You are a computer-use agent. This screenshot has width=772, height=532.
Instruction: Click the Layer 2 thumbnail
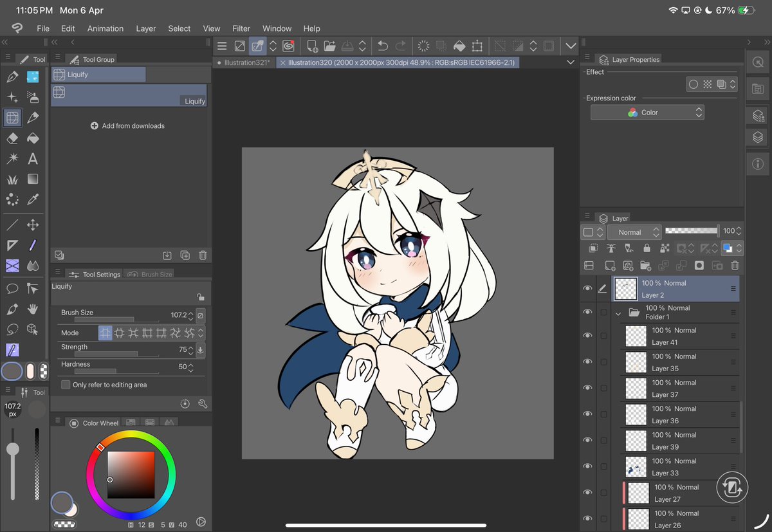coord(625,289)
